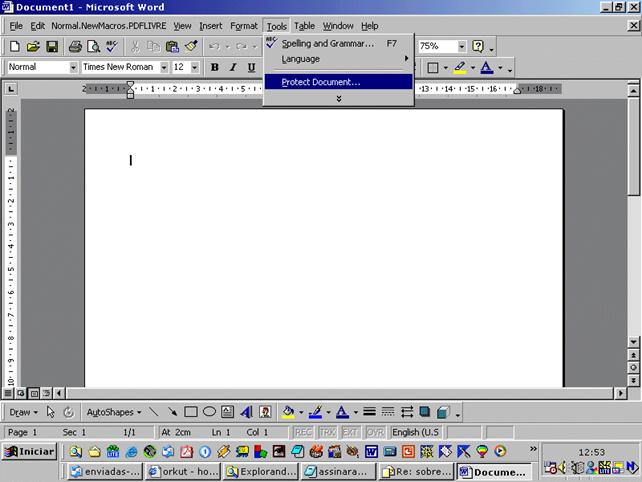Switch to orkut taskbar button

click(x=183, y=472)
